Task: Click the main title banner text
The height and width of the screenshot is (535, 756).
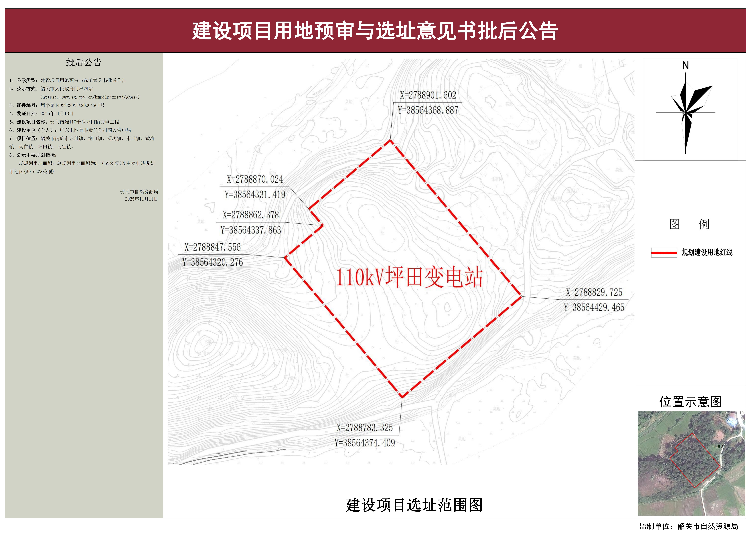Action: pyautogui.click(x=378, y=30)
